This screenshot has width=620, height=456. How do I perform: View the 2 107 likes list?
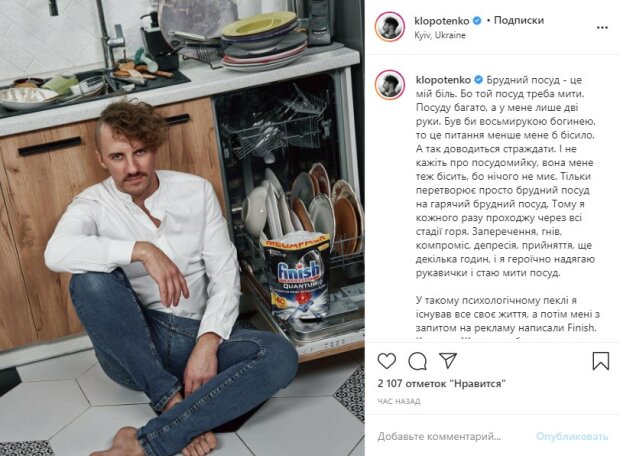tap(442, 383)
